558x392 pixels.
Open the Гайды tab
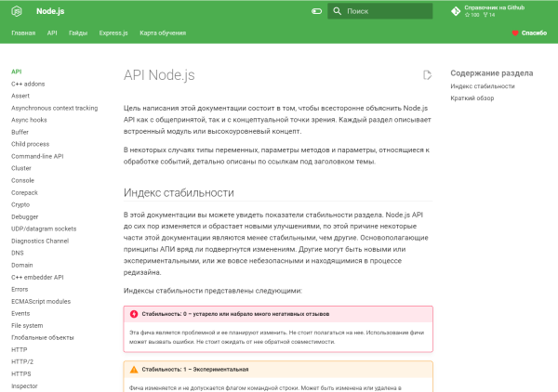click(x=78, y=33)
